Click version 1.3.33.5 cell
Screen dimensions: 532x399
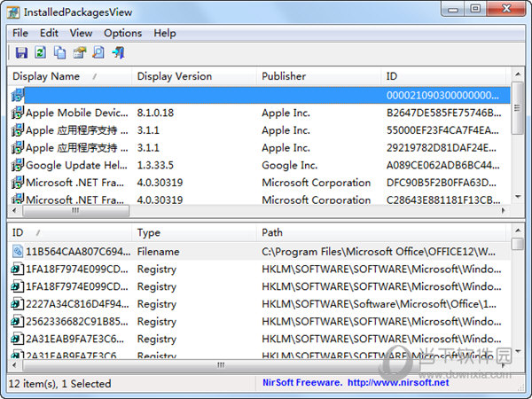point(155,165)
